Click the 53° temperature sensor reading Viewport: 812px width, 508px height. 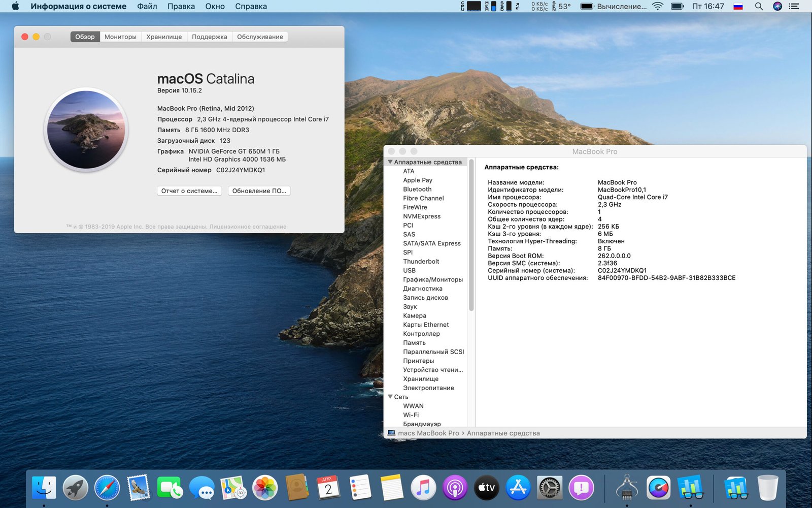coord(564,6)
